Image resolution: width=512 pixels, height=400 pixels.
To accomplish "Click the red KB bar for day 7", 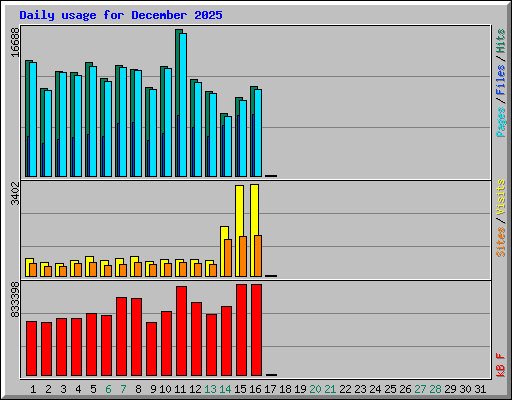I will tap(121, 337).
